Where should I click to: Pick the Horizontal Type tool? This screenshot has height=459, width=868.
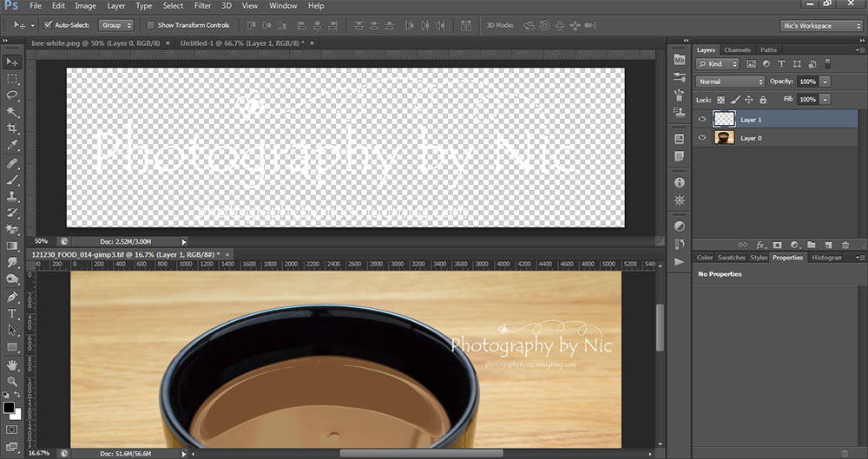[x=12, y=313]
